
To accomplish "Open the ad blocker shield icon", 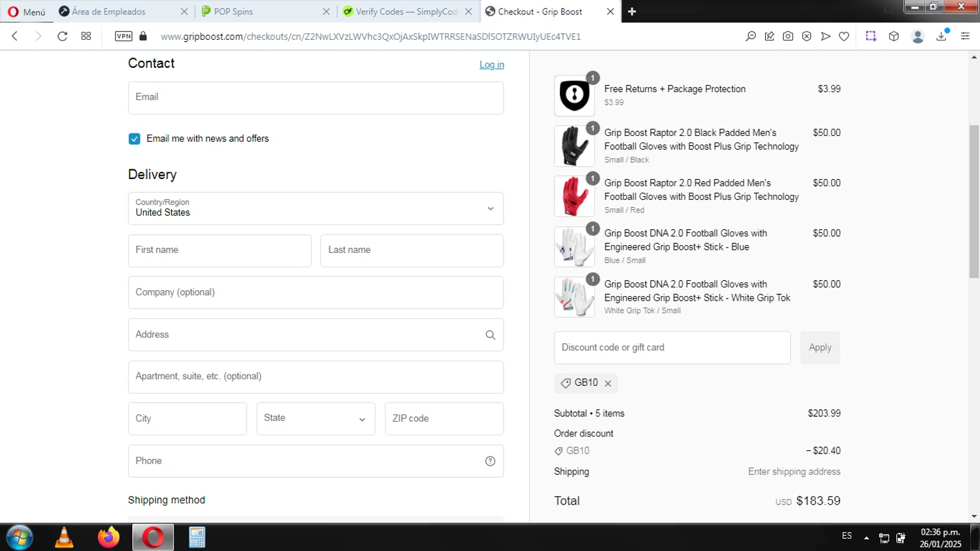I will pyautogui.click(x=807, y=37).
